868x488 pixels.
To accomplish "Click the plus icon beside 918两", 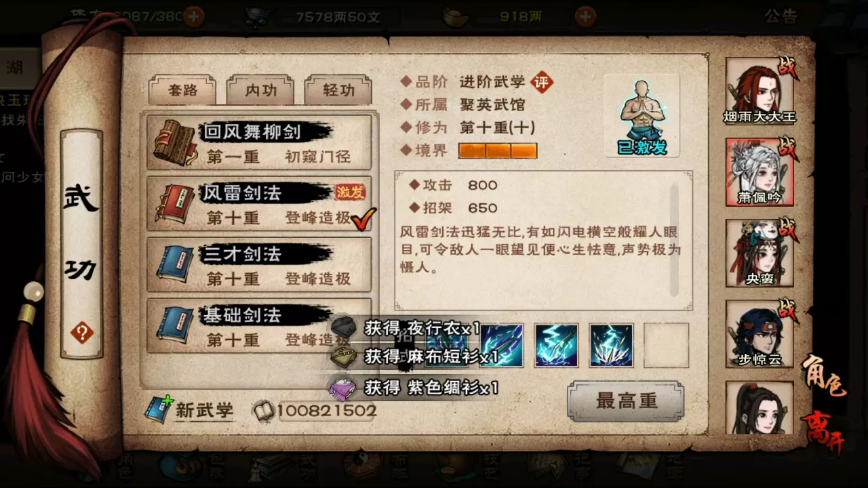I will click(585, 16).
